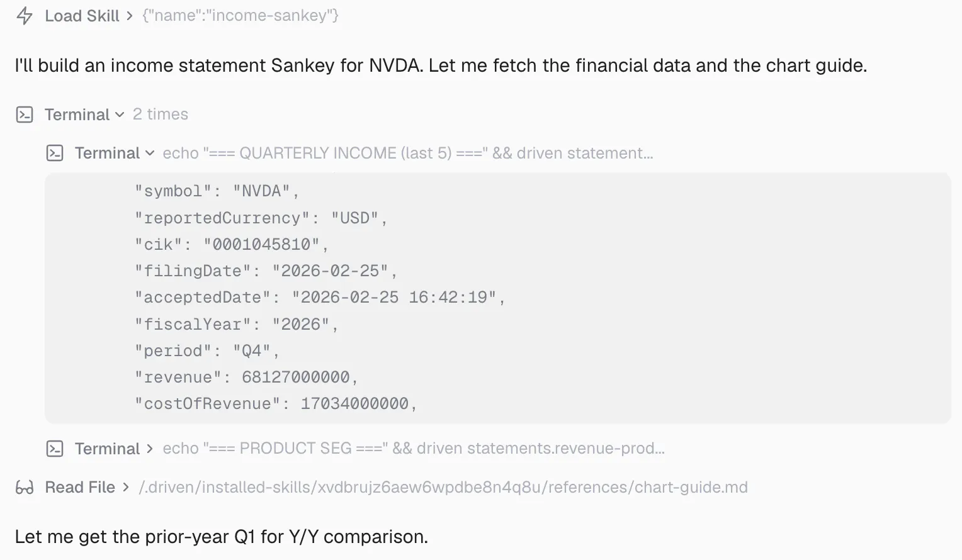Click the terminal icon beside '2 times'
This screenshot has width=962, height=560.
point(25,115)
